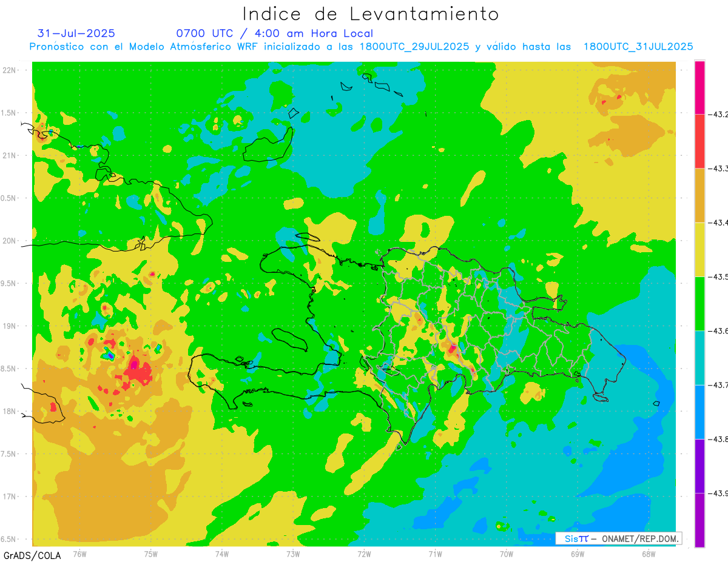Click the 76W longitude label
This screenshot has width=728, height=562.
tap(79, 553)
